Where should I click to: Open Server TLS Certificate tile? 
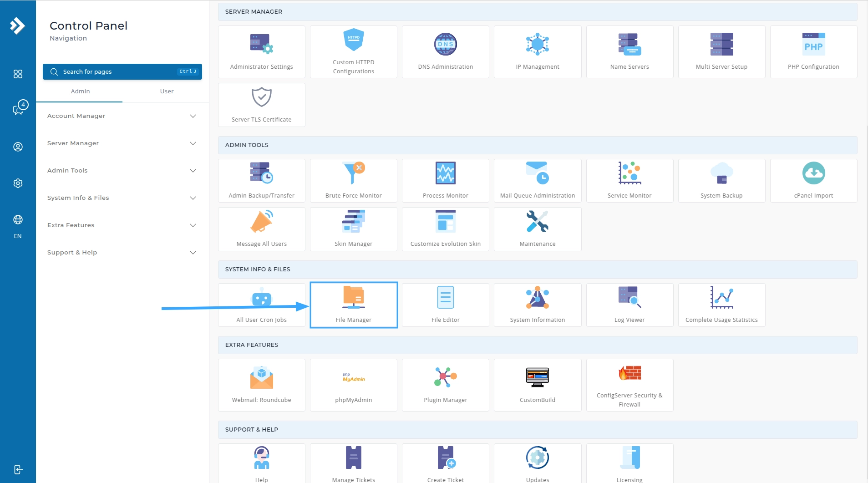(262, 105)
